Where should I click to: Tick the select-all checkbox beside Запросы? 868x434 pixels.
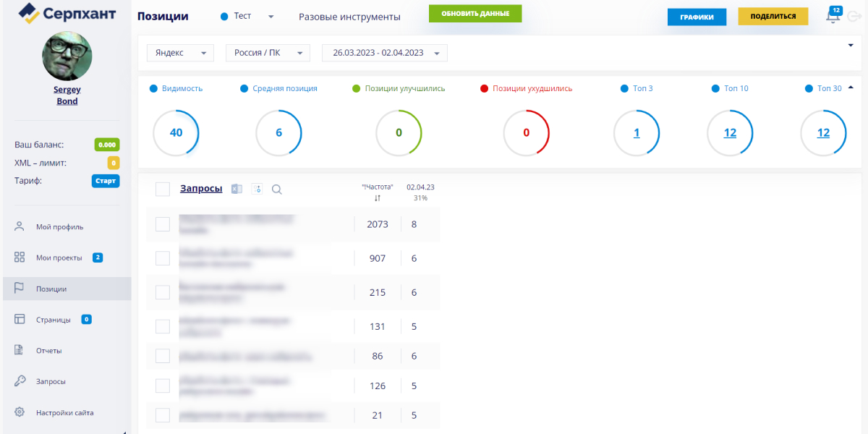163,189
